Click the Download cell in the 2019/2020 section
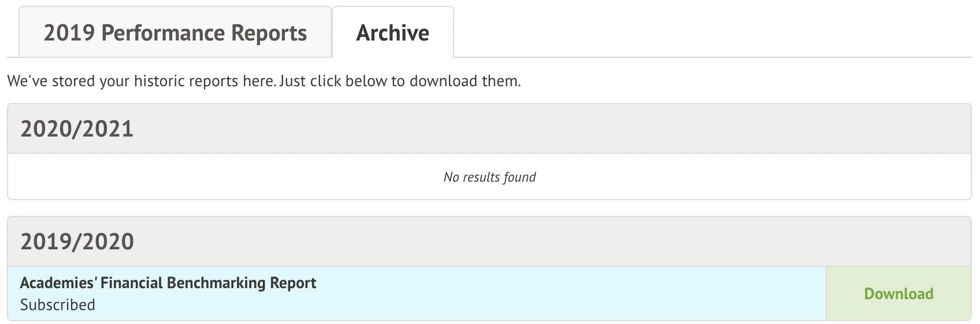This screenshot has width=980, height=324. (899, 294)
